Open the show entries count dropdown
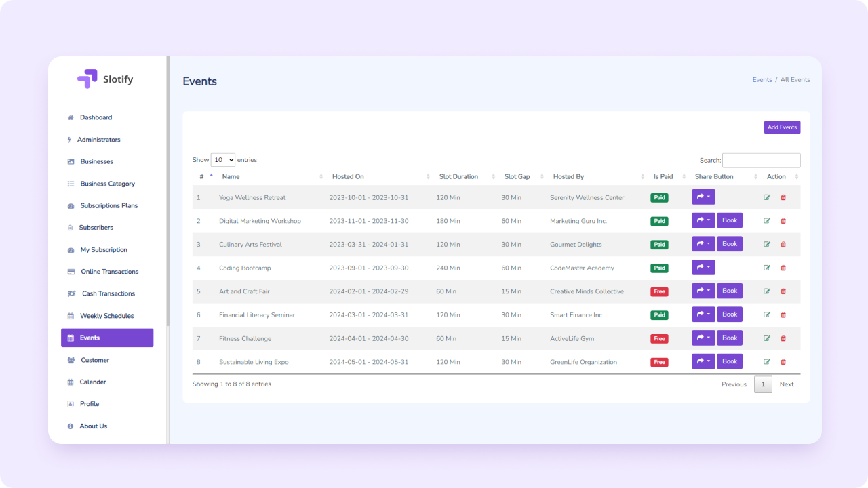The width and height of the screenshot is (868, 488). [223, 160]
